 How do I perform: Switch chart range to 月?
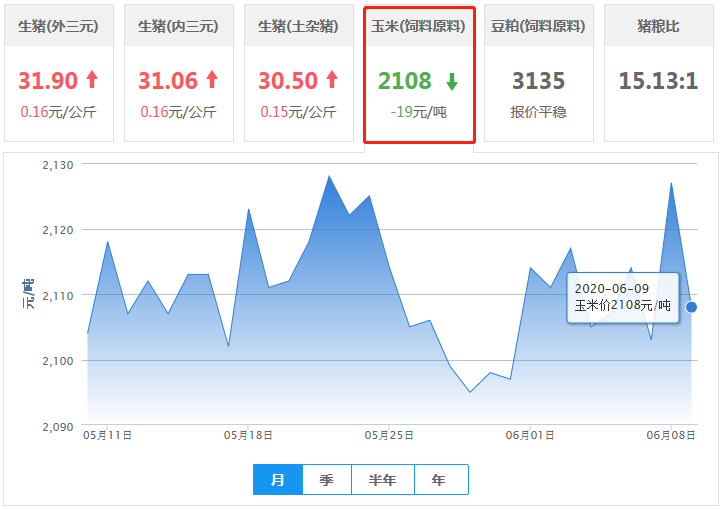(278, 480)
